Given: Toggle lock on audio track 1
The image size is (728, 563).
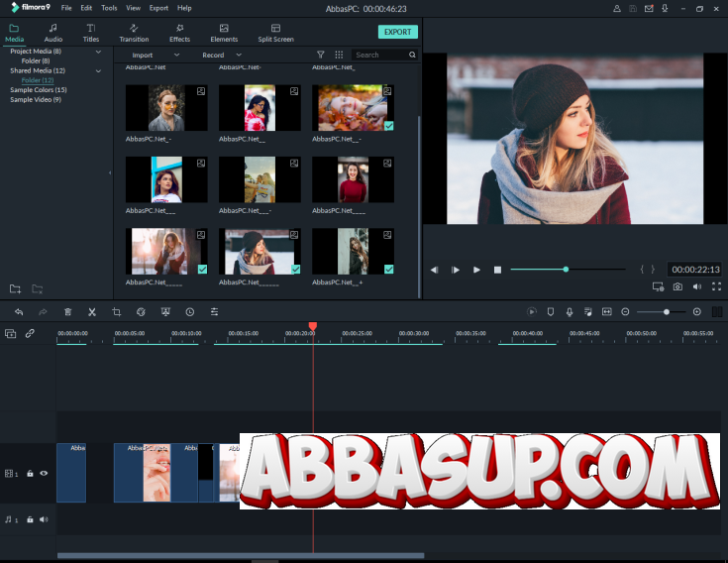Looking at the screenshot, I should [30, 519].
